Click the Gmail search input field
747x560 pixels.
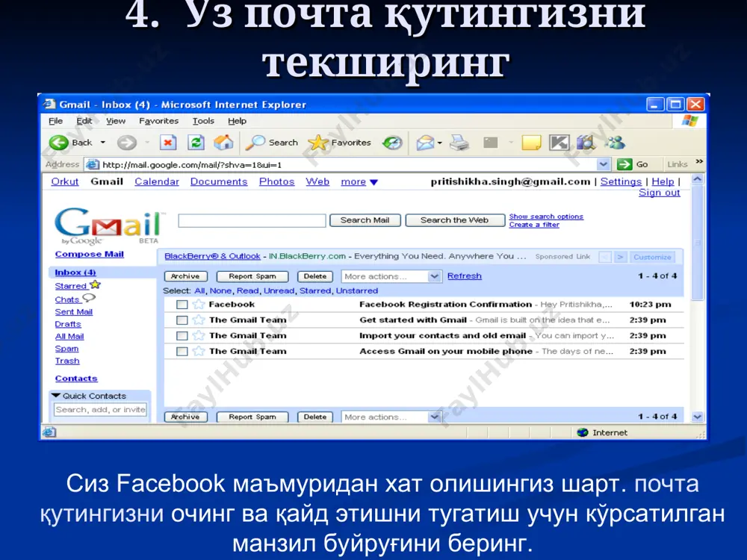(x=252, y=220)
